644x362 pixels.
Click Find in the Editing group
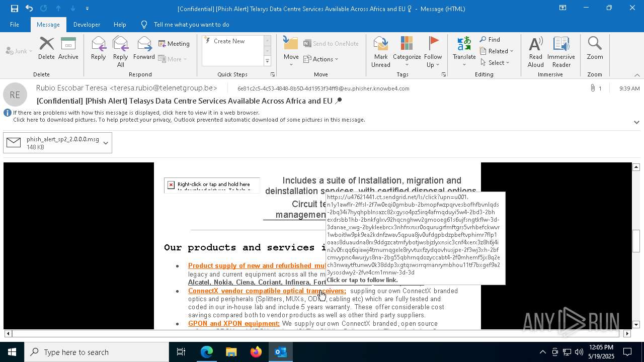click(x=490, y=40)
